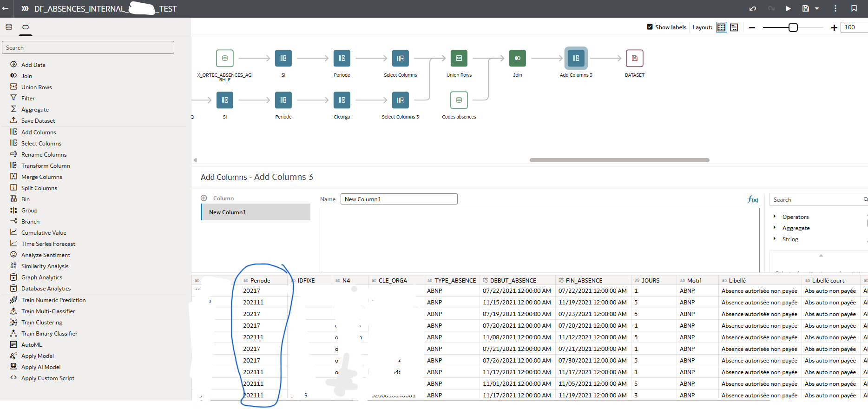This screenshot has width=868, height=409.
Task: Run the data flow
Action: point(788,8)
